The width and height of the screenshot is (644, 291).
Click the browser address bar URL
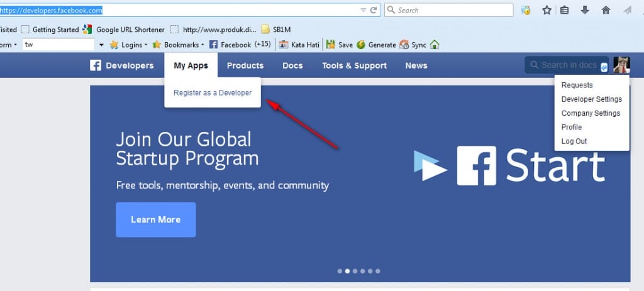51,10
